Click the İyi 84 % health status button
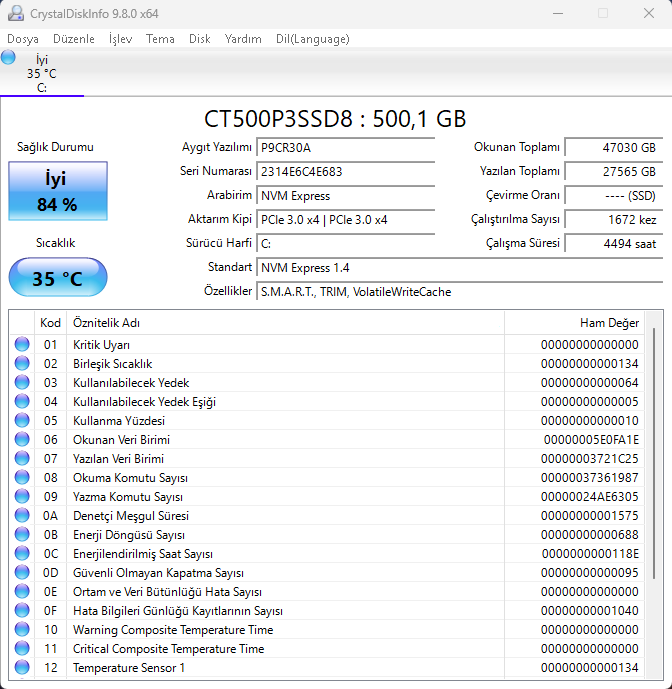672x689 pixels. pyautogui.click(x=58, y=191)
